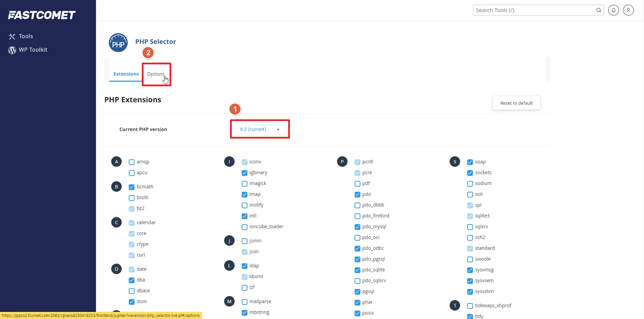Enable the sqlsrv extension

470,227
